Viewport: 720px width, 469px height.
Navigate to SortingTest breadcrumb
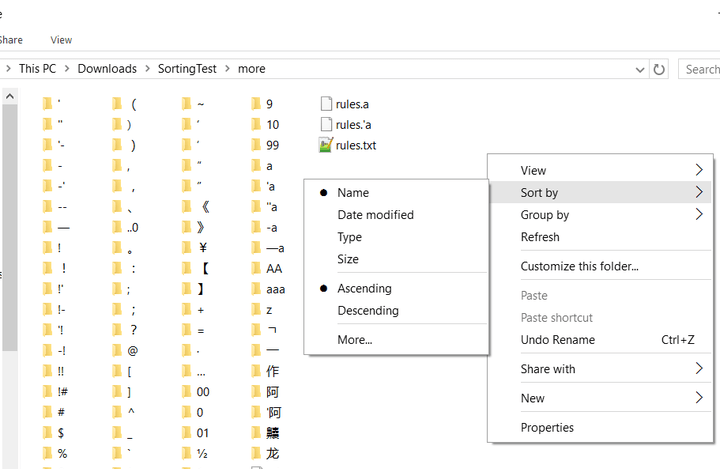tap(190, 69)
